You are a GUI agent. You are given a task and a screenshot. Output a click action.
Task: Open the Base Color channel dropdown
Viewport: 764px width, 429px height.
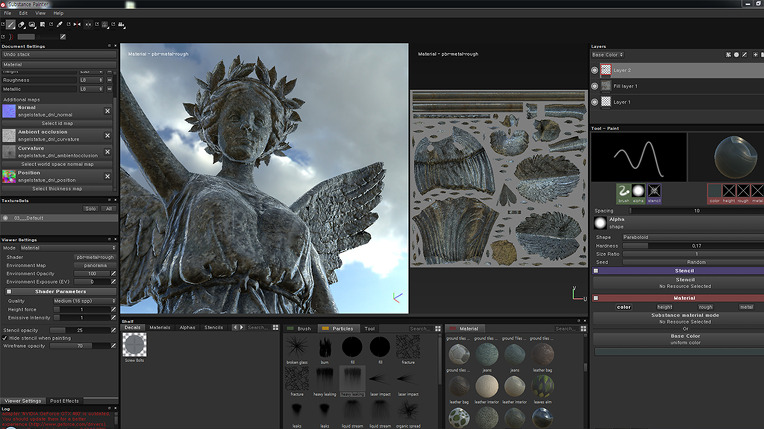[x=608, y=55]
